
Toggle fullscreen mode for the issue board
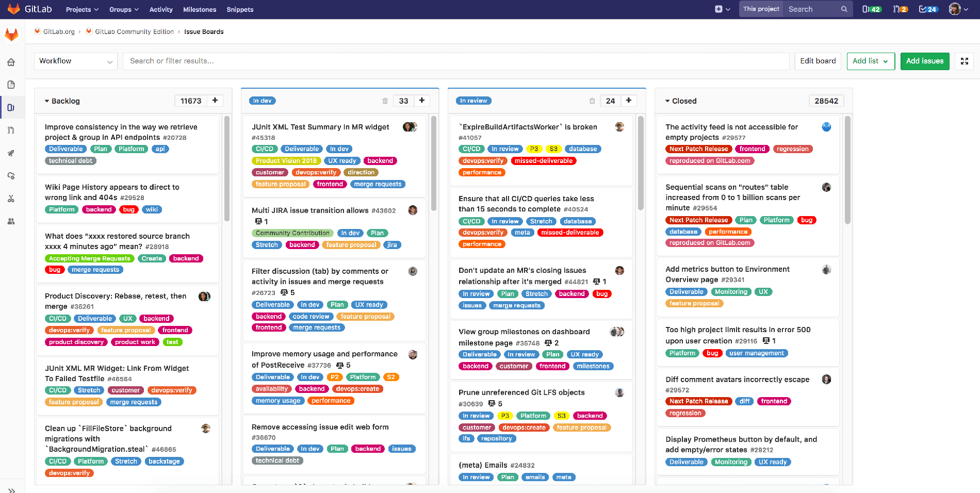coord(964,61)
